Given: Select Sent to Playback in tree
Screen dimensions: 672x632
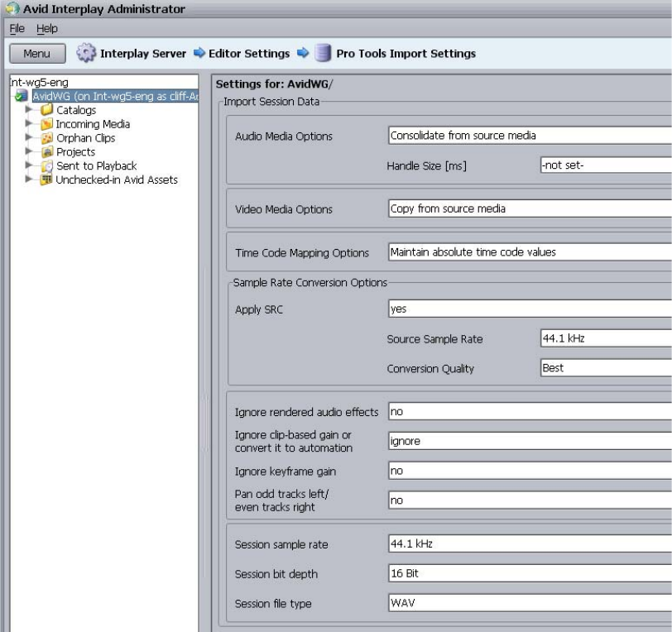Looking at the screenshot, I should (x=97, y=165).
